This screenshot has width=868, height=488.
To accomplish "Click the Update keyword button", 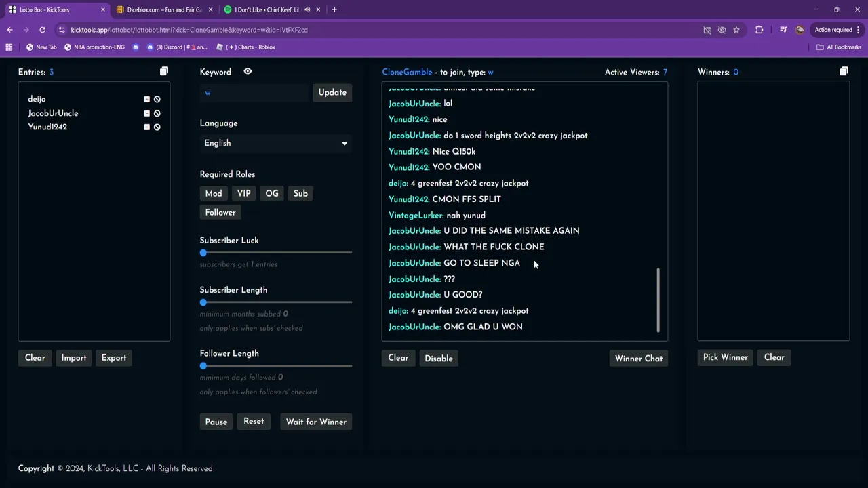I will pyautogui.click(x=332, y=92).
